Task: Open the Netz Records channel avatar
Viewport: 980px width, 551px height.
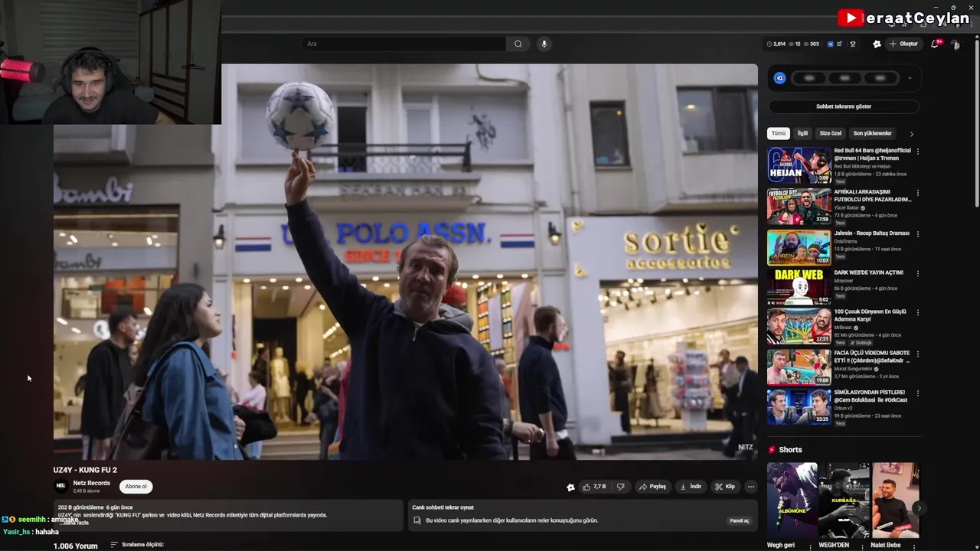Action: click(61, 486)
